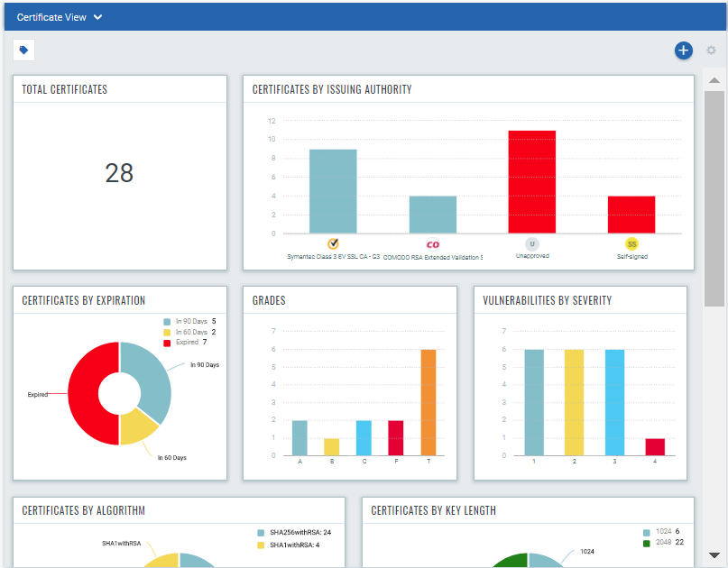Select the Unapproved (U) authority icon

(x=532, y=243)
